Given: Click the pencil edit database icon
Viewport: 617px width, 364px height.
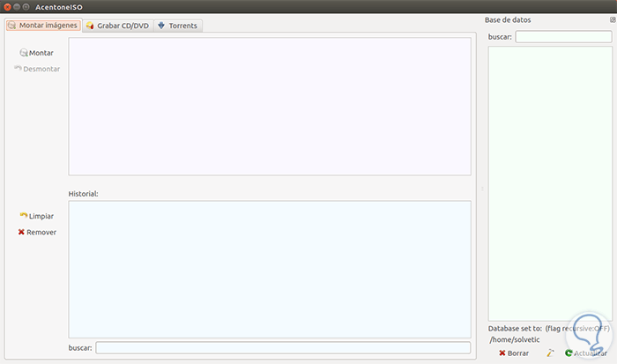Looking at the screenshot, I should pos(550,353).
